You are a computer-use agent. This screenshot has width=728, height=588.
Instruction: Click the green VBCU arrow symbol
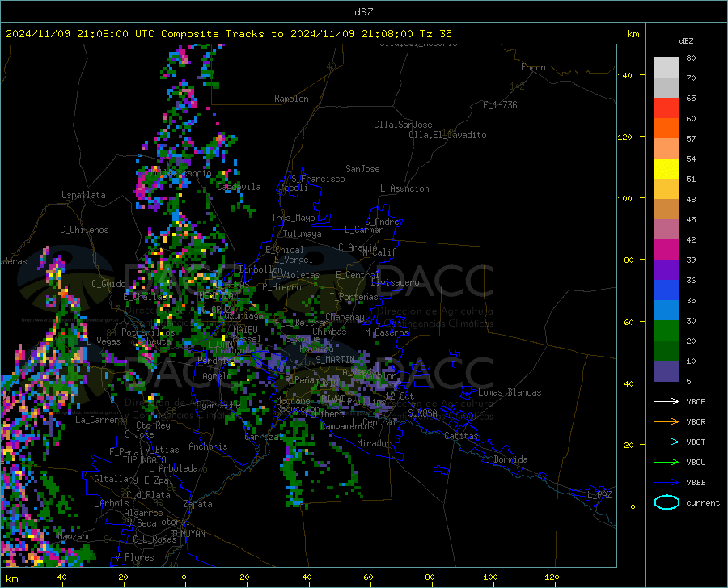(x=667, y=463)
